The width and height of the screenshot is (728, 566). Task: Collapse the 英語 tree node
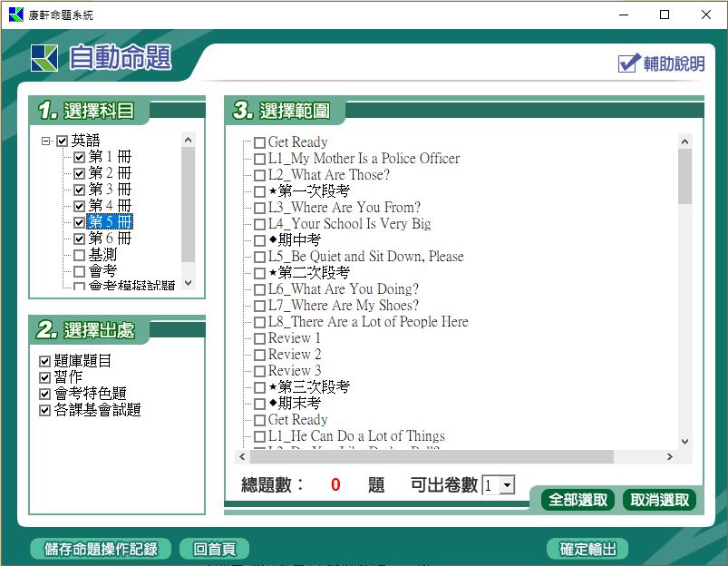pos(45,141)
